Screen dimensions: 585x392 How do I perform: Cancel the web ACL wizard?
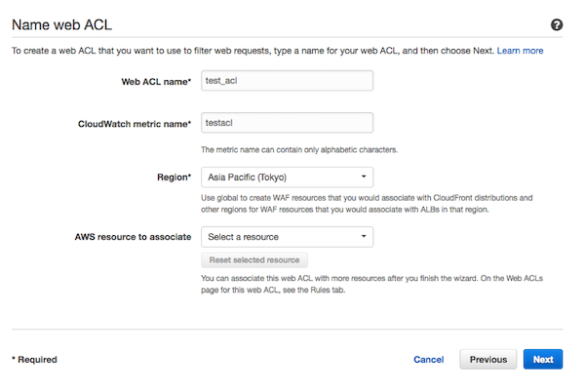pos(429,360)
